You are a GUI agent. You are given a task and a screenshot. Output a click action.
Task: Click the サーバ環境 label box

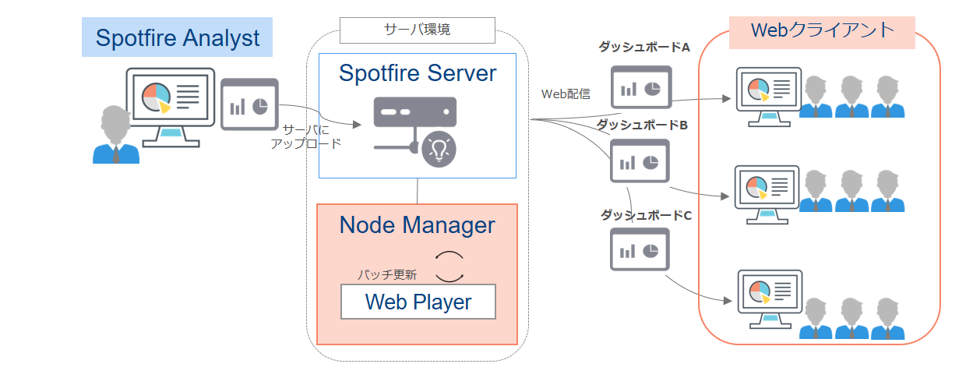(x=418, y=30)
